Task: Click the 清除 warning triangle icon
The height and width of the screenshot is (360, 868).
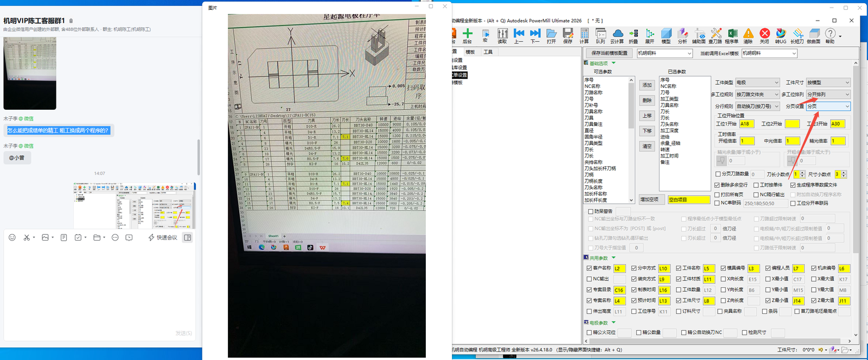Action: pos(748,36)
